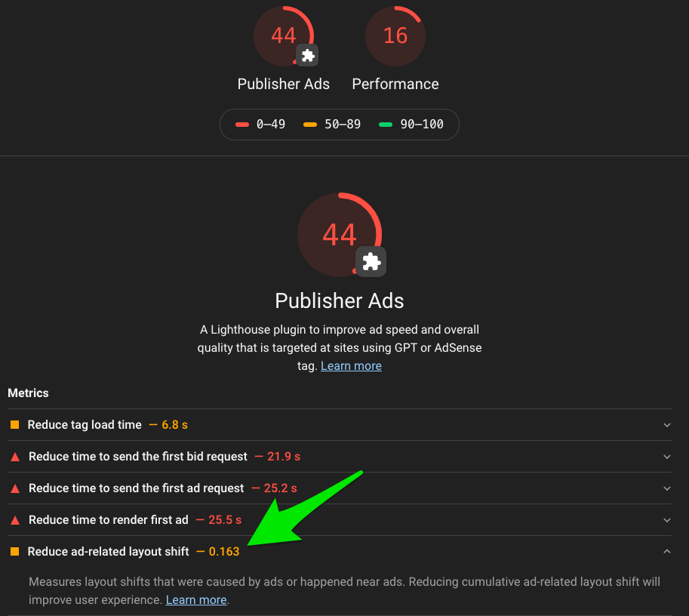Open Learn more link under Publisher Ads description
This screenshot has height=616, width=689.
click(351, 366)
